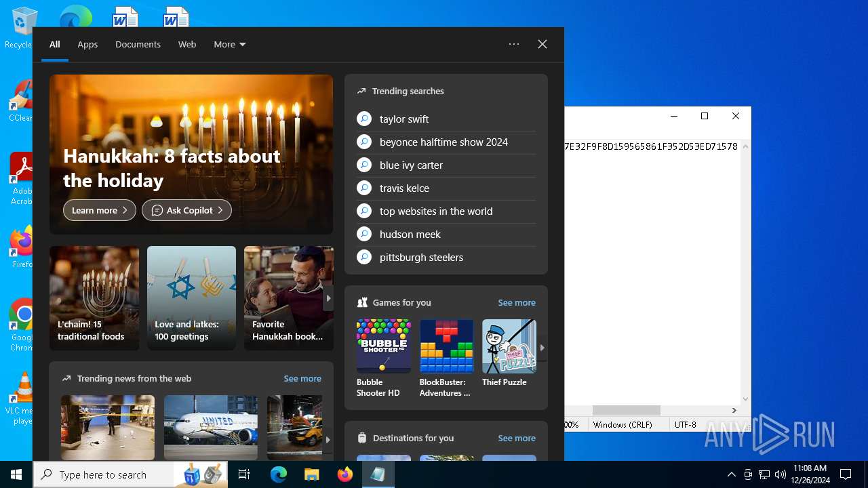The width and height of the screenshot is (868, 488).
Task: Open File Explorer from the taskbar
Action: pyautogui.click(x=311, y=474)
